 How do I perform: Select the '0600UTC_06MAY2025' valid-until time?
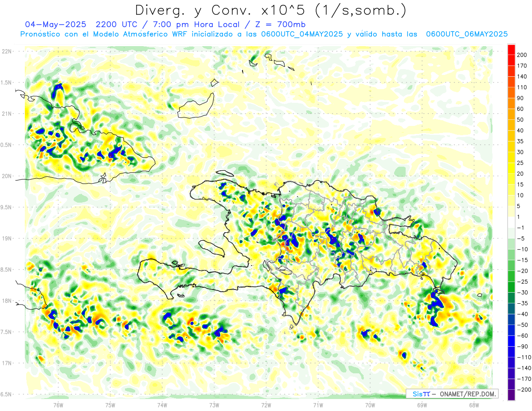pyautogui.click(x=466, y=34)
